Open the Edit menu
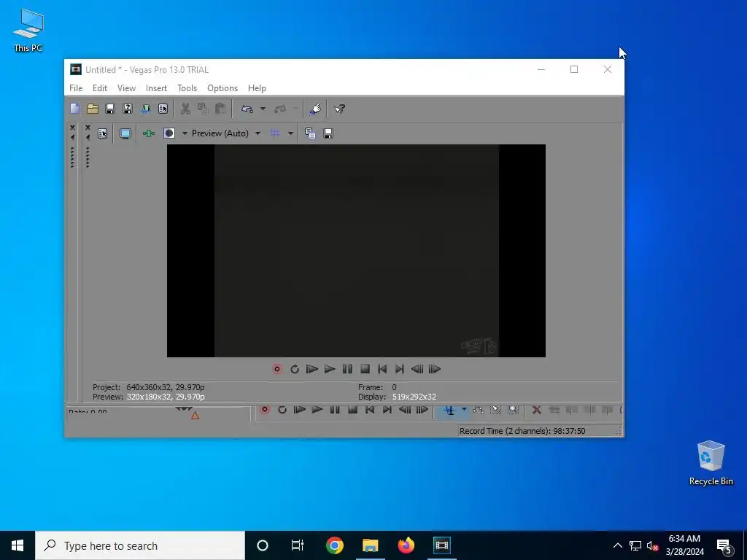 pyautogui.click(x=99, y=88)
